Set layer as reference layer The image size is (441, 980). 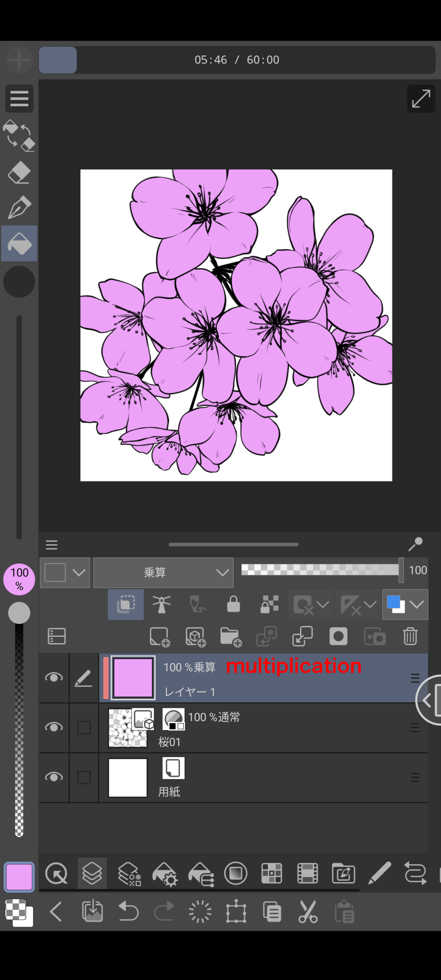[x=162, y=605]
